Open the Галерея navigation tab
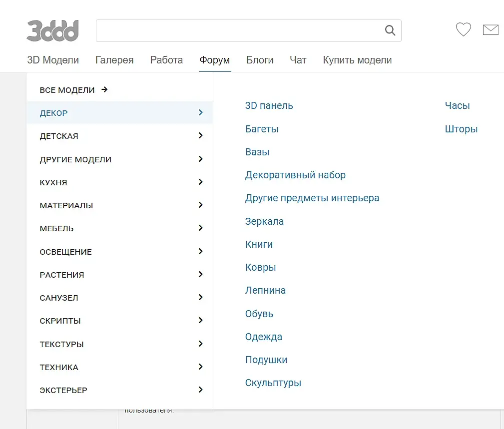This screenshot has width=504, height=429. (114, 60)
